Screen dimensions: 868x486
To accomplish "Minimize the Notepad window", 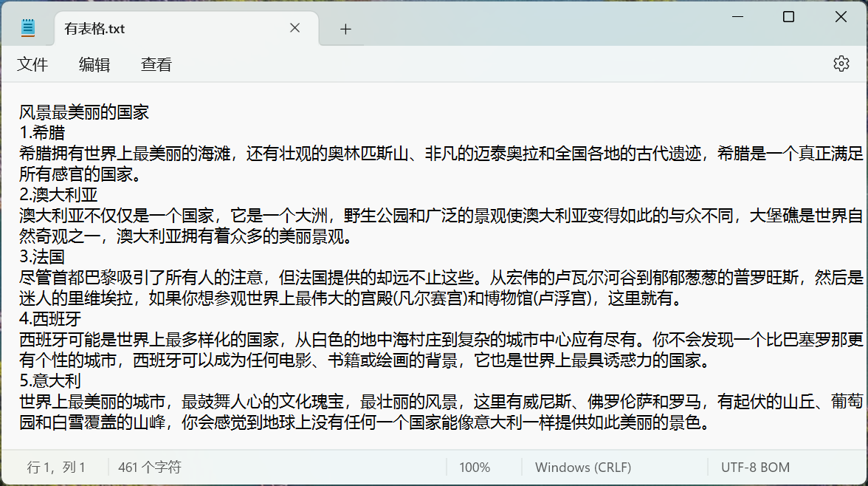I will [x=737, y=17].
